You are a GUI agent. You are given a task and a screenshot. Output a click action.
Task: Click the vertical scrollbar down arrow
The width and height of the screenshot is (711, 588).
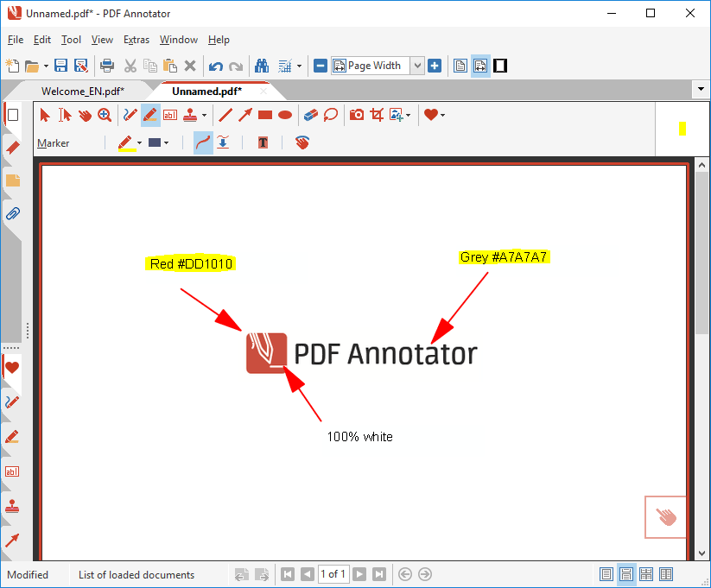(x=702, y=553)
